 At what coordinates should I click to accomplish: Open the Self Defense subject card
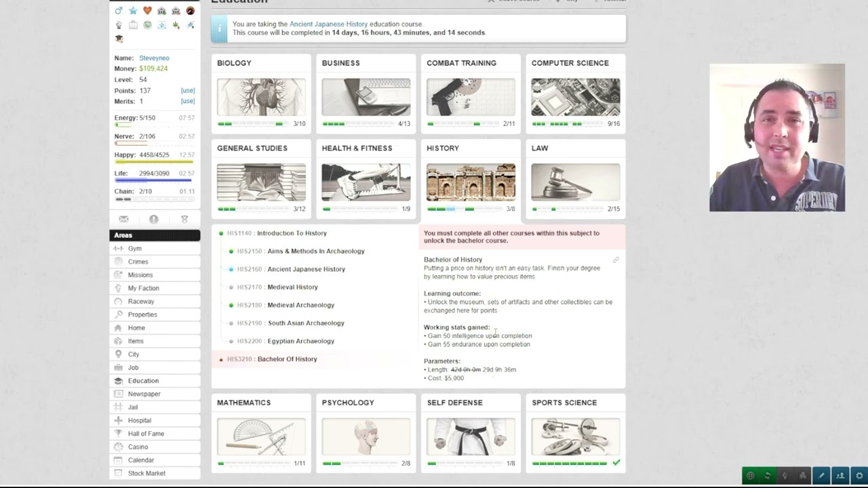[x=471, y=433]
